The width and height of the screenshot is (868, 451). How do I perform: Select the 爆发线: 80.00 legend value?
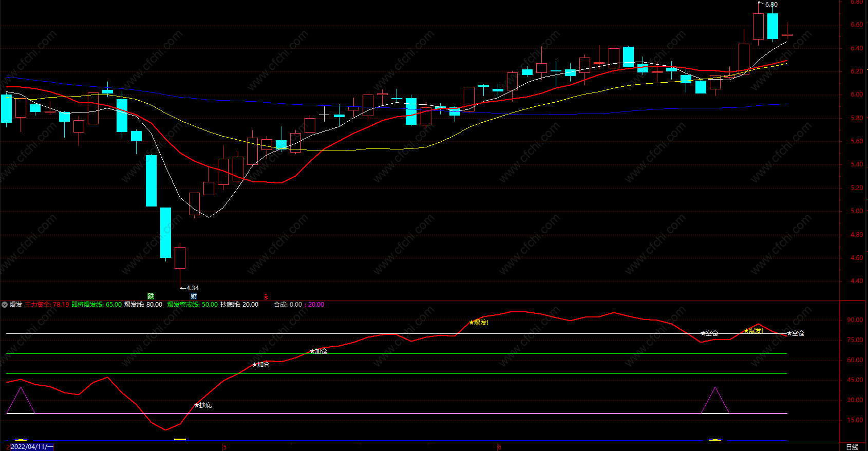click(143, 305)
